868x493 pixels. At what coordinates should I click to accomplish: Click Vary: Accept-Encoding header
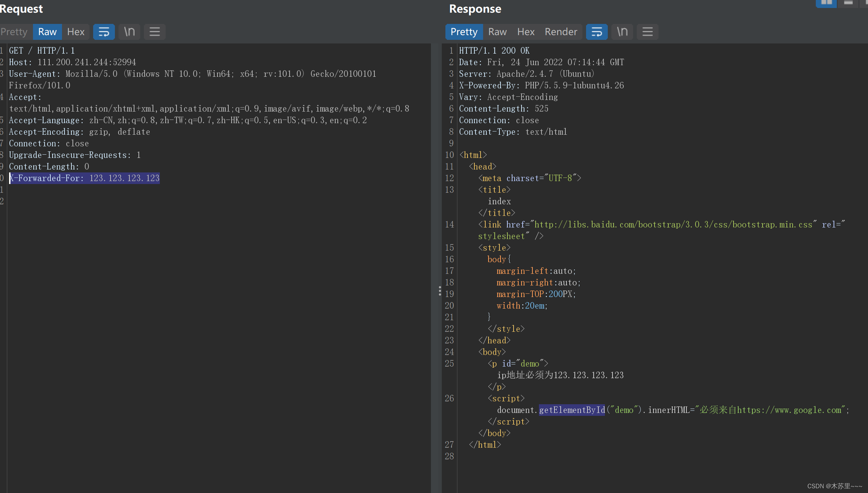[x=508, y=97]
